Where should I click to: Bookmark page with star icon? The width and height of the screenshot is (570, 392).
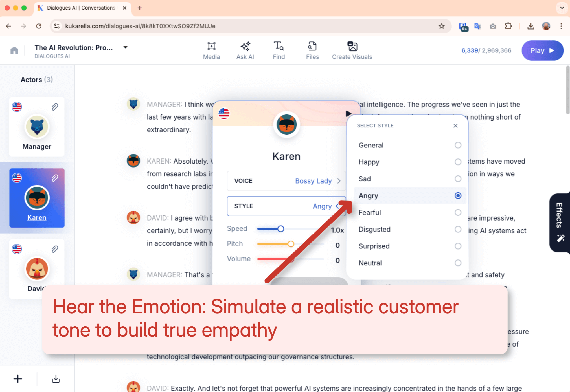click(x=442, y=26)
